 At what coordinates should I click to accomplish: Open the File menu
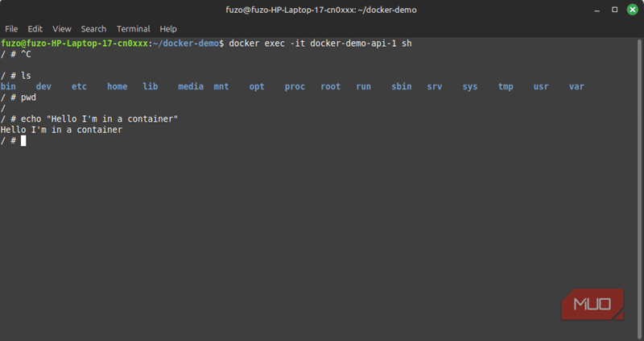coord(11,29)
